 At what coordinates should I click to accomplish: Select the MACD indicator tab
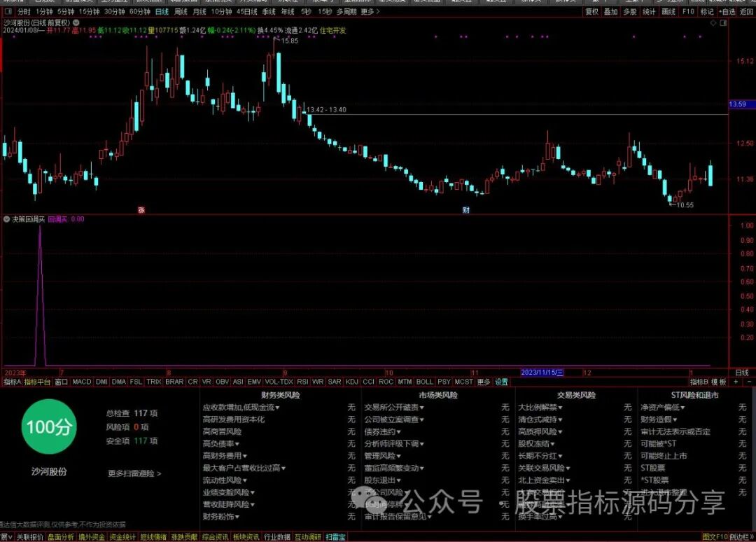[81, 382]
